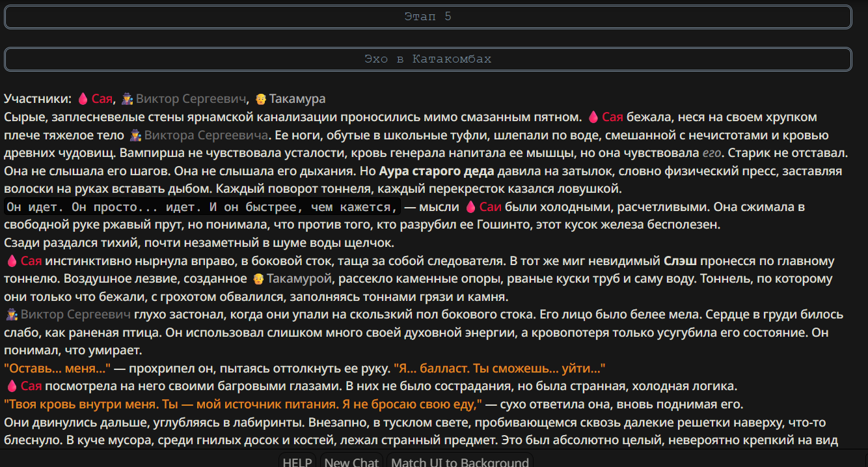Start a New Chat
The height and width of the screenshot is (467, 868).
point(351,461)
